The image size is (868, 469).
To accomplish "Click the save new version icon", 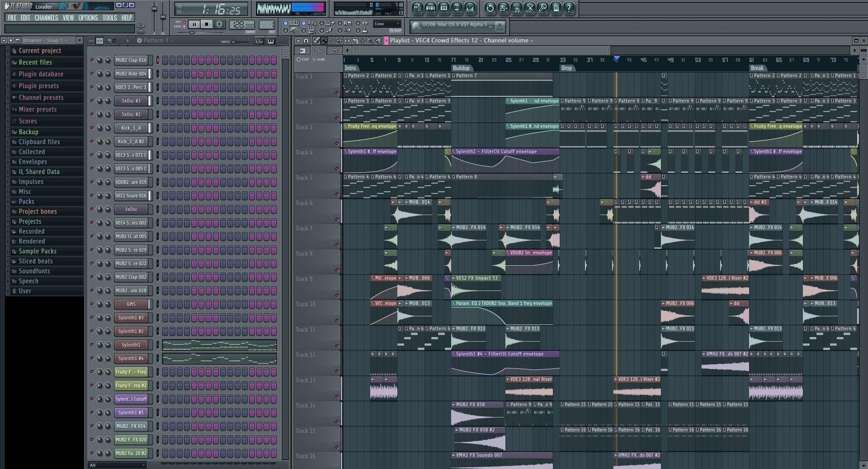I will point(503,8).
